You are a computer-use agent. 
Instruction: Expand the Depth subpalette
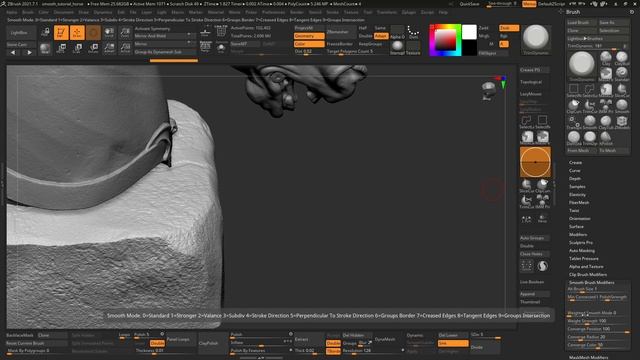[575, 178]
